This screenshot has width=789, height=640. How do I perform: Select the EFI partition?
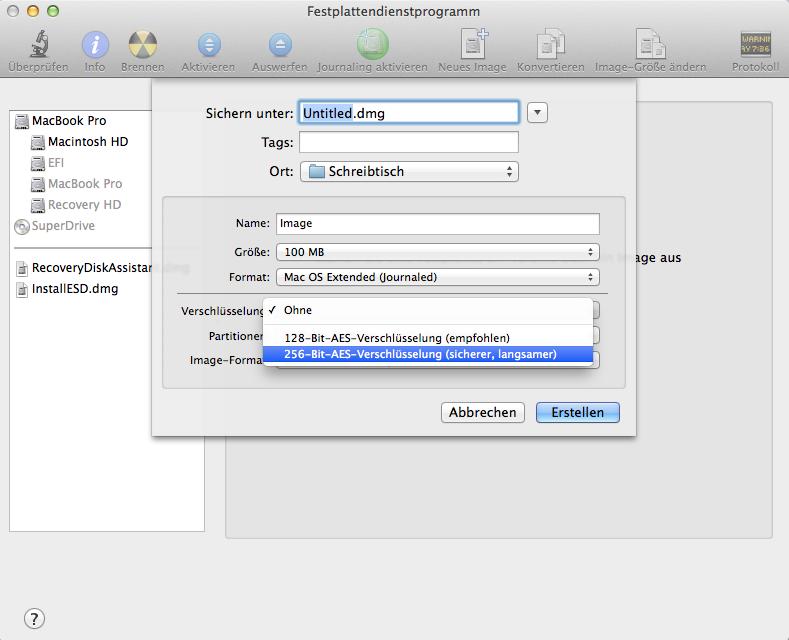coord(56,163)
